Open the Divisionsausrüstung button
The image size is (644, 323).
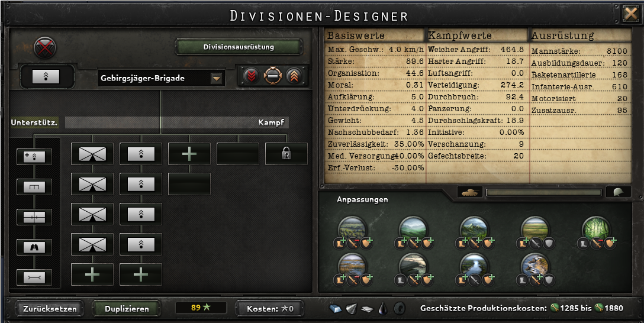pos(239,47)
